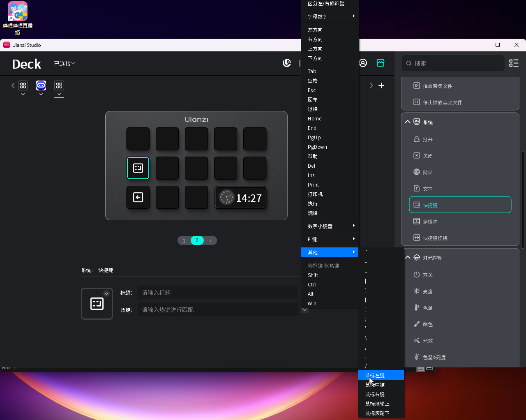Choose the 网站 website action
526x420 pixels.
[428, 172]
